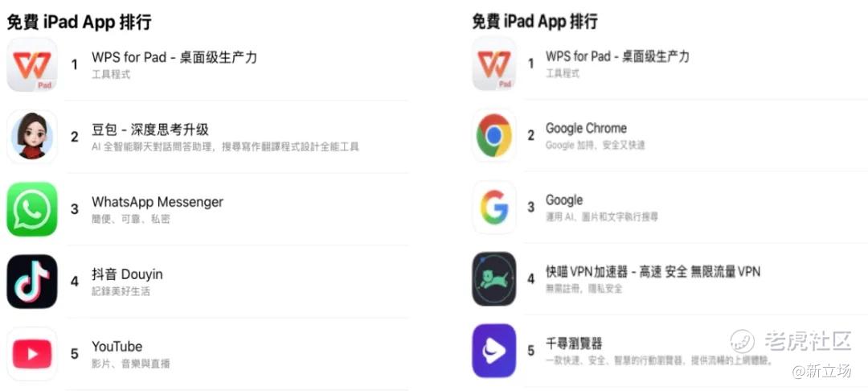This screenshot has width=868, height=391.
Task: Click the right 免費 iPad App 排行 heading
Action: (x=534, y=22)
